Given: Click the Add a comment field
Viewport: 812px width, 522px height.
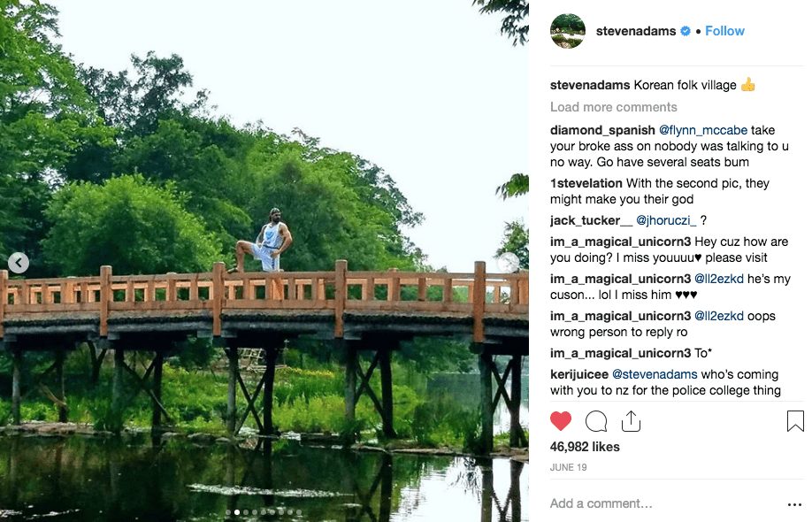Looking at the screenshot, I should [x=655, y=503].
